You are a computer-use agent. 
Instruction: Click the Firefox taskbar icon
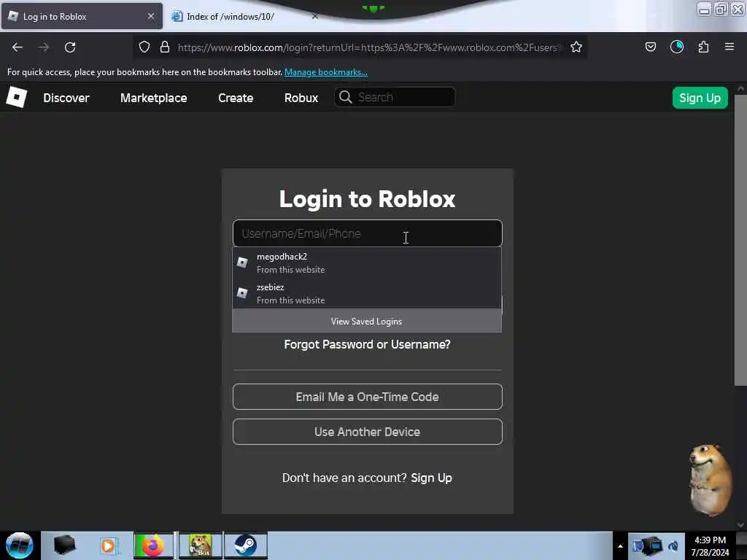[153, 545]
